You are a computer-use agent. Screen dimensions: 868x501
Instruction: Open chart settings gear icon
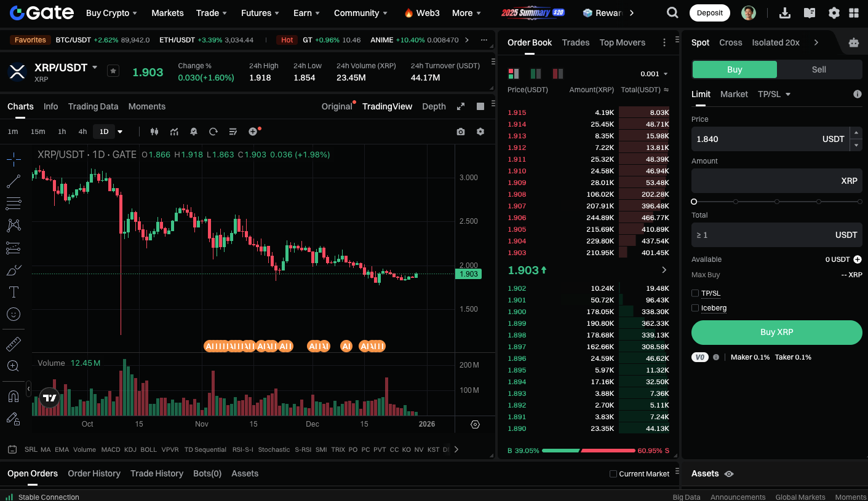pyautogui.click(x=480, y=132)
